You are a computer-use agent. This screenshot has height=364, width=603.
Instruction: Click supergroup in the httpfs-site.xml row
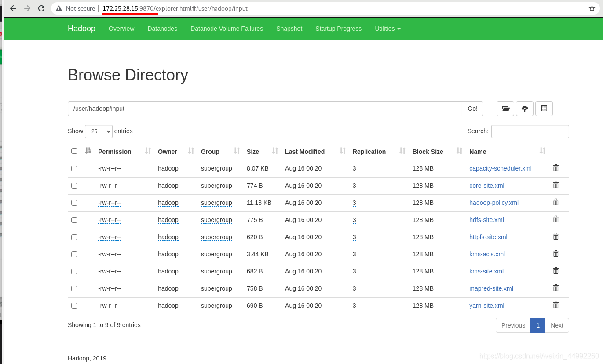tap(216, 237)
